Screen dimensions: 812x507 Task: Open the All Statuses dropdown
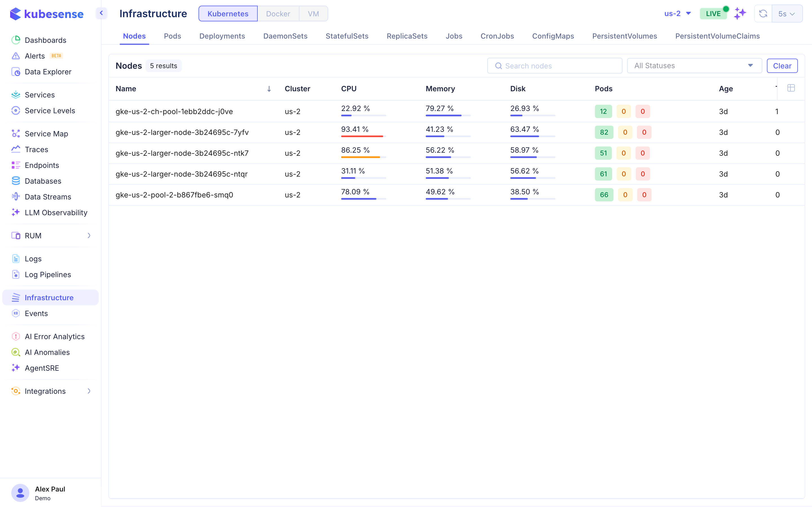point(694,65)
